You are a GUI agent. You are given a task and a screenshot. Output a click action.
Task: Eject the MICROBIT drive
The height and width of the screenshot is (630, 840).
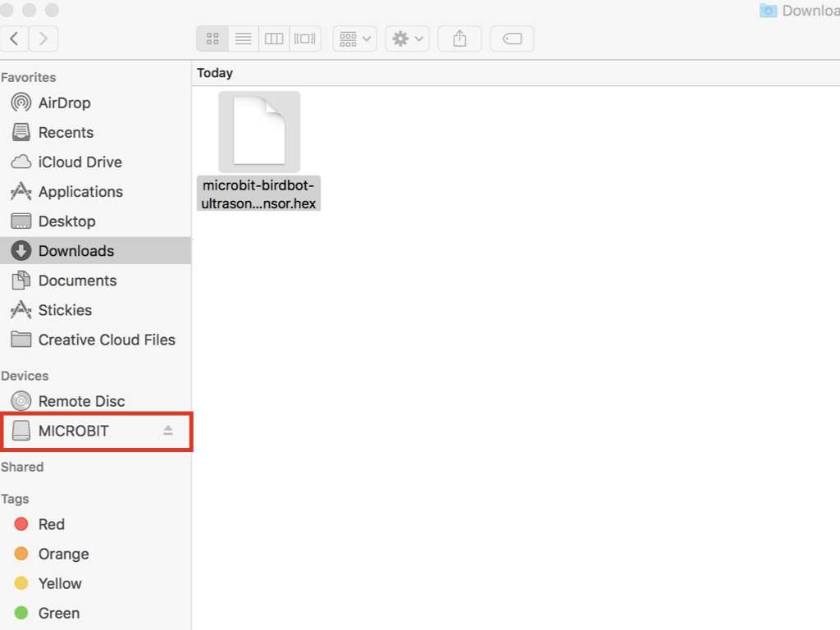pos(168,430)
